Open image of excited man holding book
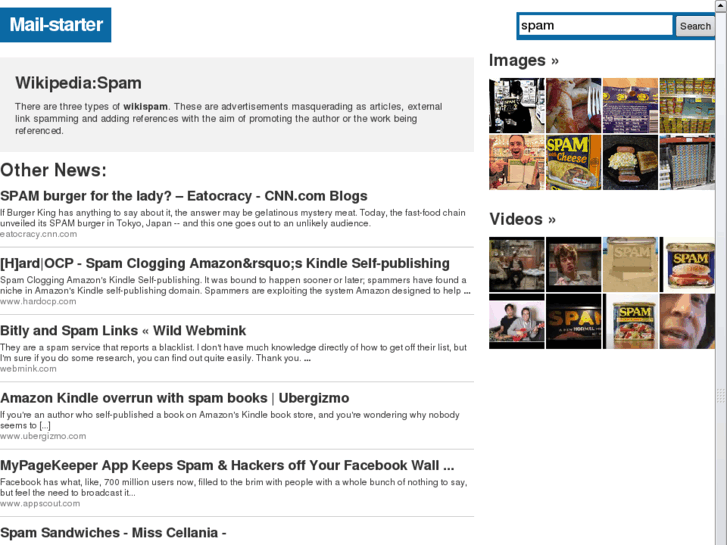Viewport: 727px width, 545px height. (517, 162)
